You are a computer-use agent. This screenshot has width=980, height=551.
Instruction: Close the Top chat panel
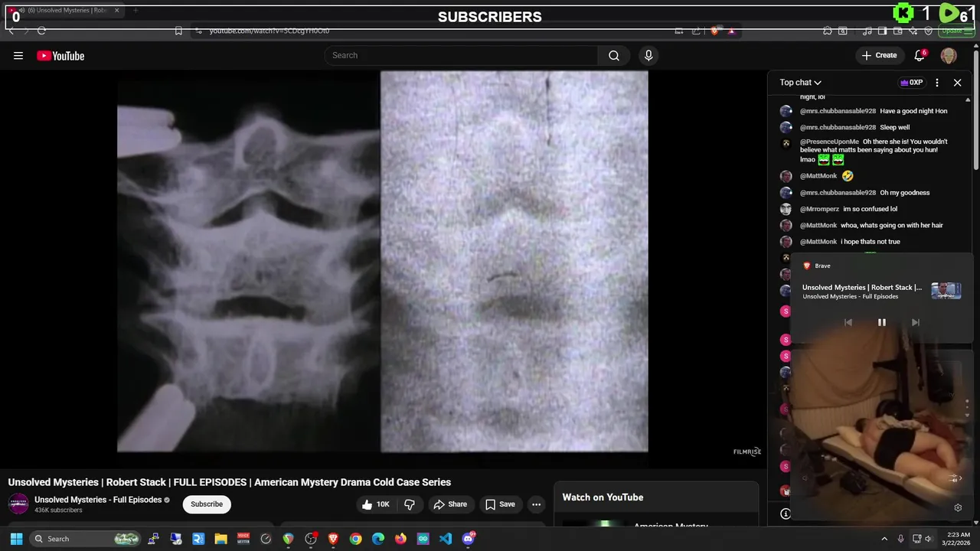[957, 83]
